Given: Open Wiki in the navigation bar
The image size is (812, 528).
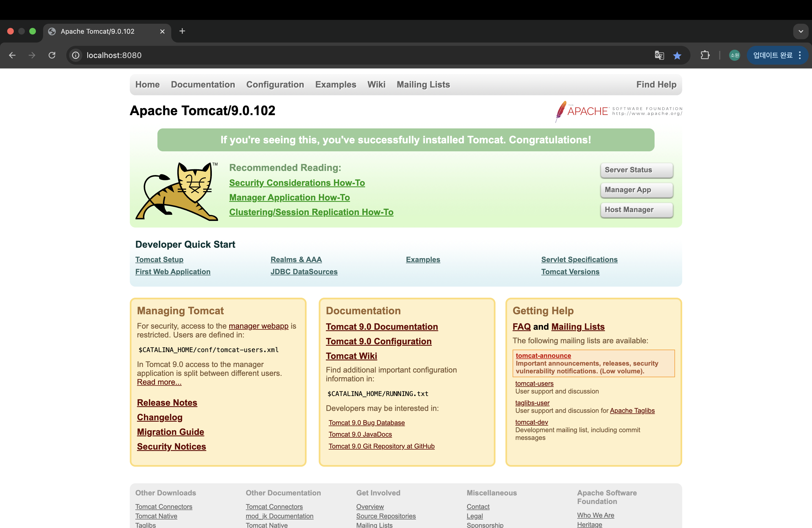Looking at the screenshot, I should pyautogui.click(x=376, y=85).
